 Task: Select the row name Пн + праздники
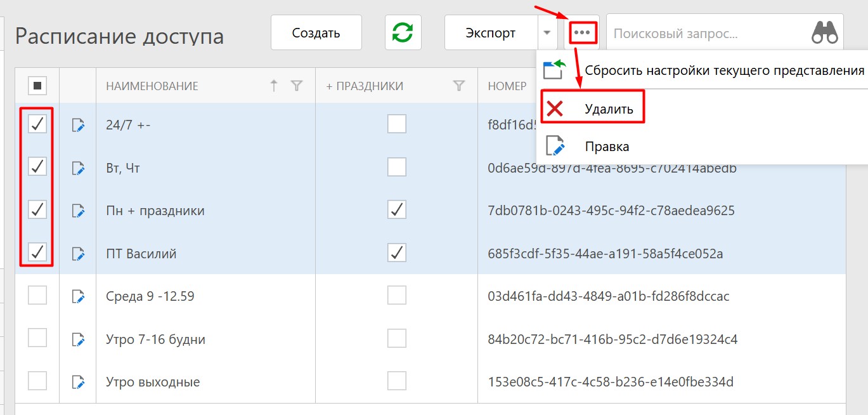tap(155, 211)
